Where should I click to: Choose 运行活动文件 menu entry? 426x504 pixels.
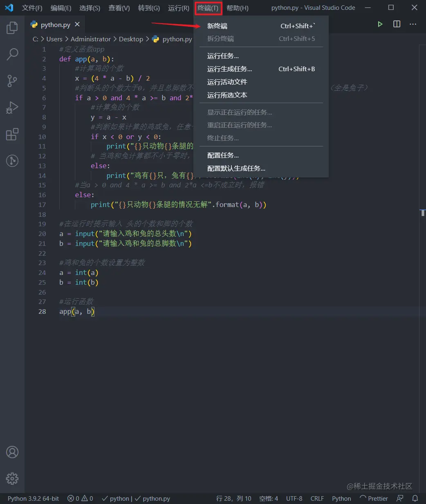pos(261,82)
